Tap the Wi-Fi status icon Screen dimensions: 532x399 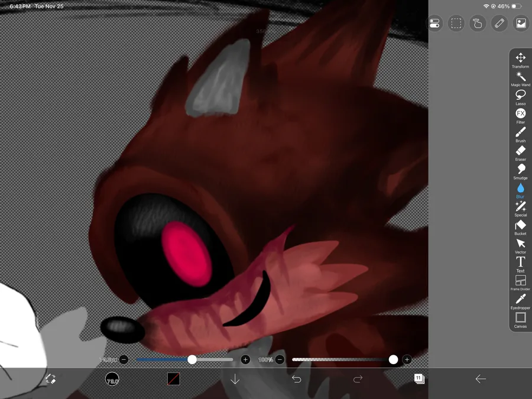[x=486, y=6]
